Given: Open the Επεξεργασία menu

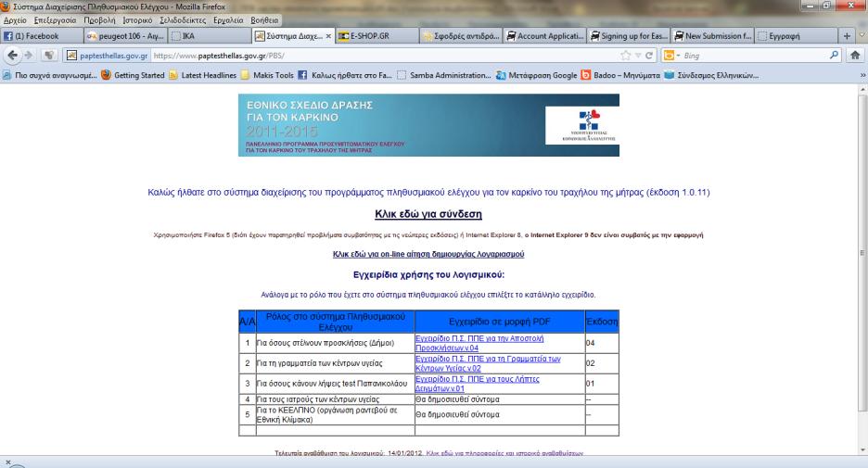Looking at the screenshot, I should (56, 19).
